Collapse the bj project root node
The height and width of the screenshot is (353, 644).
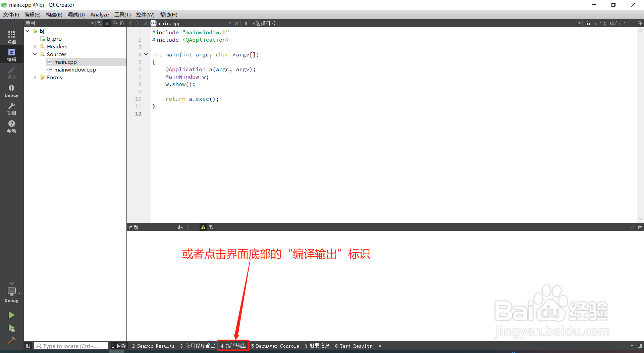[28, 31]
